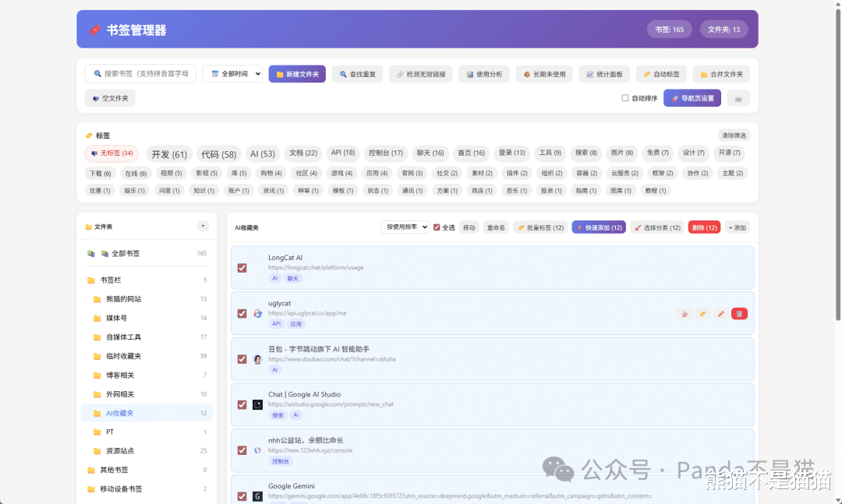The height and width of the screenshot is (504, 842).
Task: Open the PT folder
Action: pos(147,432)
